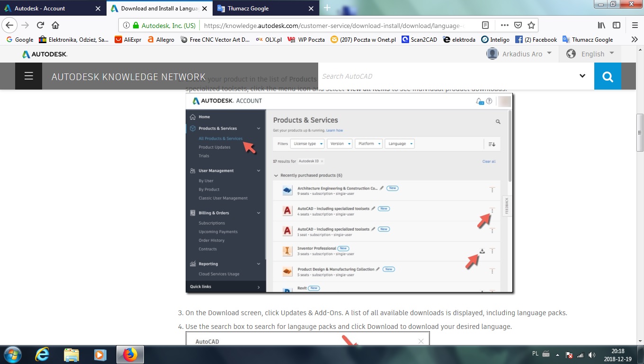Show hidden system tray icons
Screen dimensions: 644x364
(x=557, y=355)
